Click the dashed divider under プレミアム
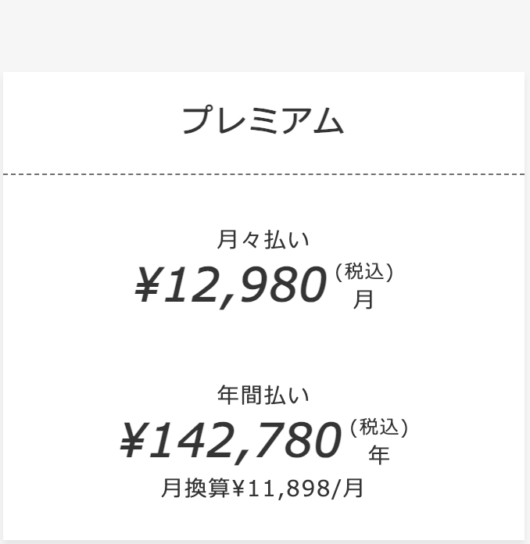 coord(264,174)
